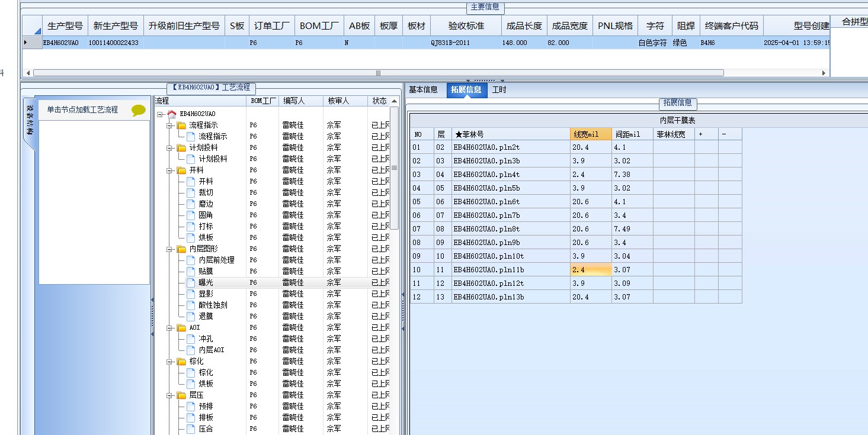Select 烘板 under the 棕化 folder

click(x=206, y=384)
